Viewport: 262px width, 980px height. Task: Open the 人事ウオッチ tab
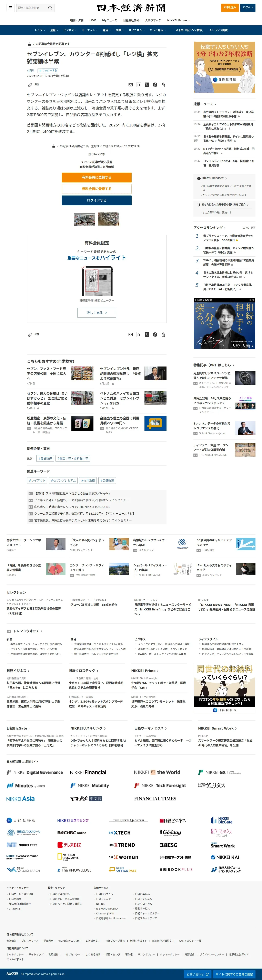pyautogui.click(x=153, y=20)
